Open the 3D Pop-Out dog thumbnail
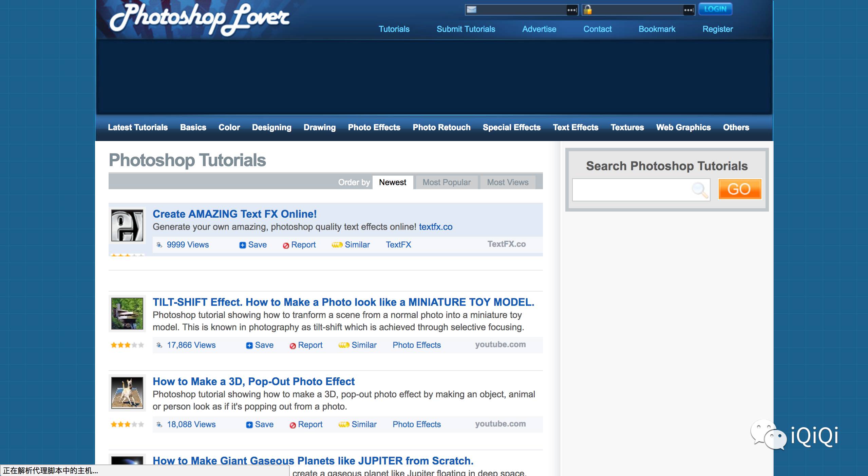This screenshot has width=868, height=476. (127, 393)
